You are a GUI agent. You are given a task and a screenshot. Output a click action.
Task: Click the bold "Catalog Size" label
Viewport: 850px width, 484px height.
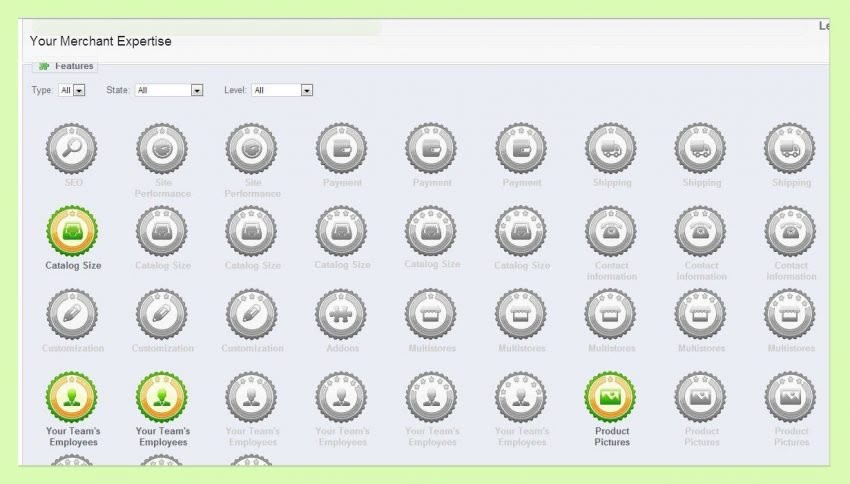73,266
